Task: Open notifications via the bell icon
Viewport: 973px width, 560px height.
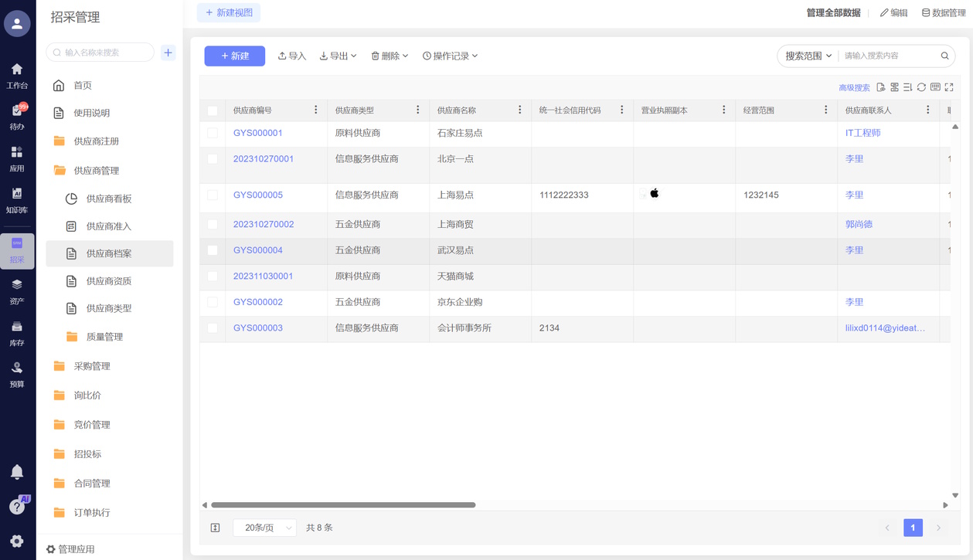Action: [x=17, y=471]
